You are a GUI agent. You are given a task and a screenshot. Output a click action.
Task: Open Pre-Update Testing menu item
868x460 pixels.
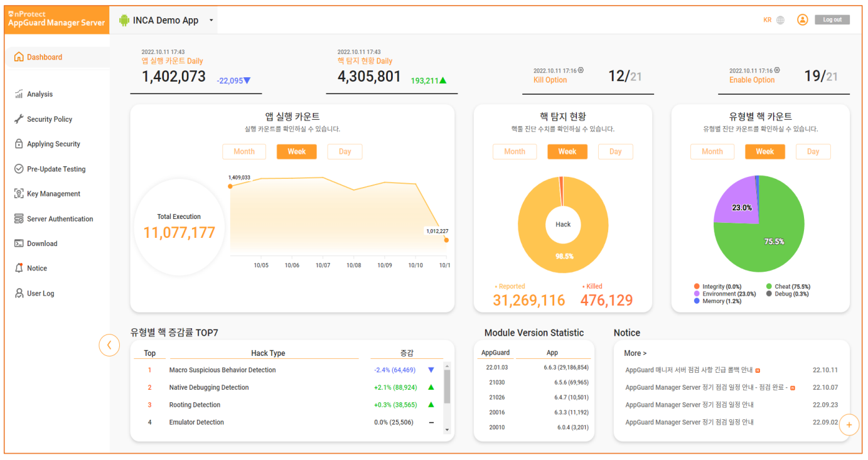pyautogui.click(x=56, y=169)
